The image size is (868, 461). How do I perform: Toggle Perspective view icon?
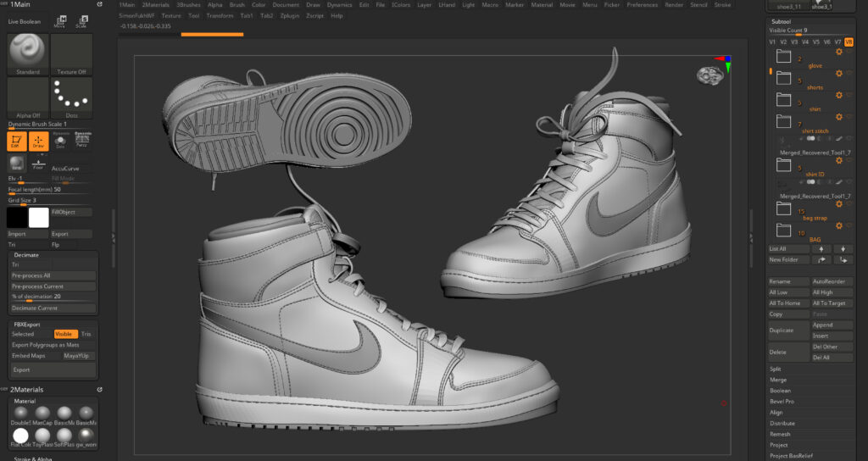point(82,140)
